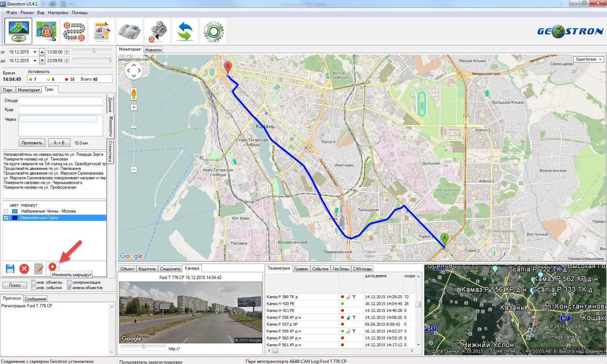Open the Статистика vertical tab
This screenshot has height=364, width=607.
click(110, 151)
